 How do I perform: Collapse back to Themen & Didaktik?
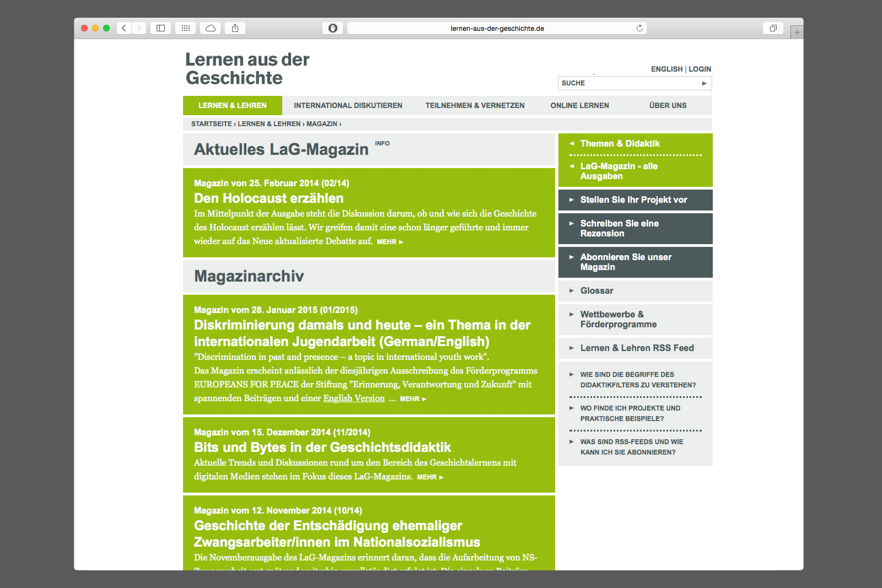(620, 144)
